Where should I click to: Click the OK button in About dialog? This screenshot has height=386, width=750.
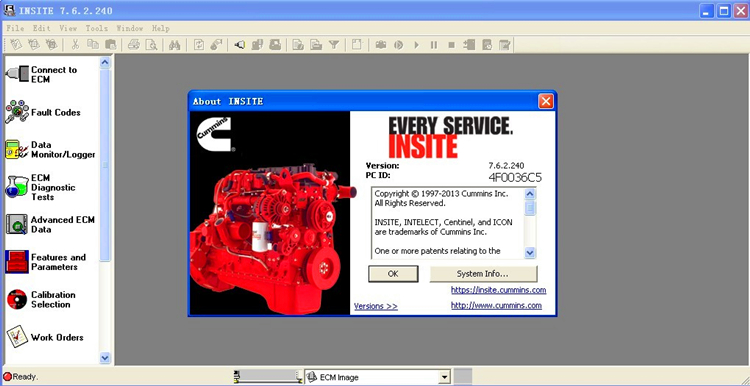point(393,274)
